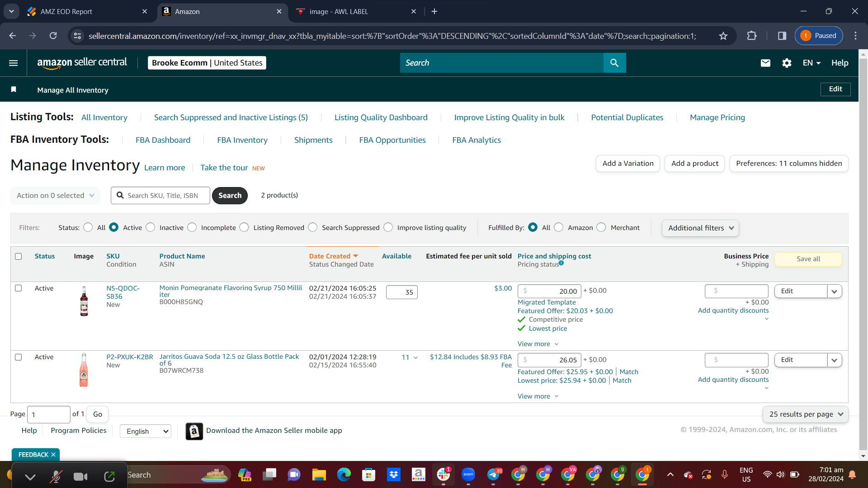Click the Add a product button

click(695, 164)
